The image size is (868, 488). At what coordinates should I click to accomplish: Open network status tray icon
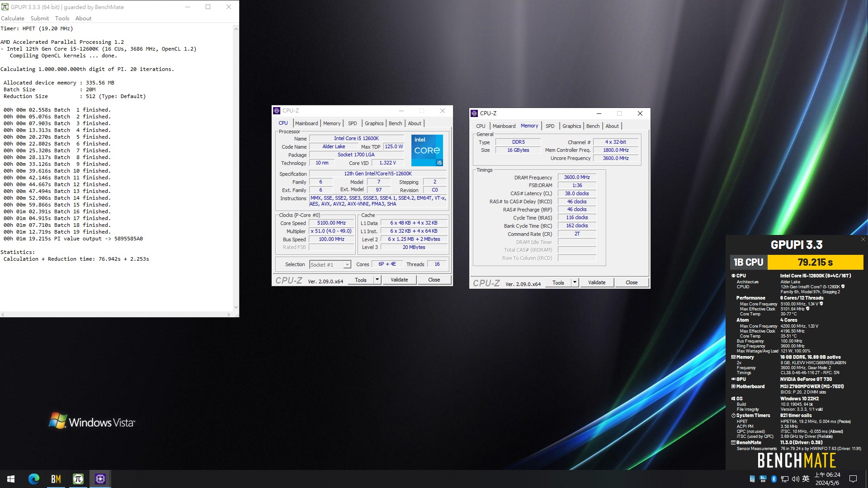click(x=784, y=479)
